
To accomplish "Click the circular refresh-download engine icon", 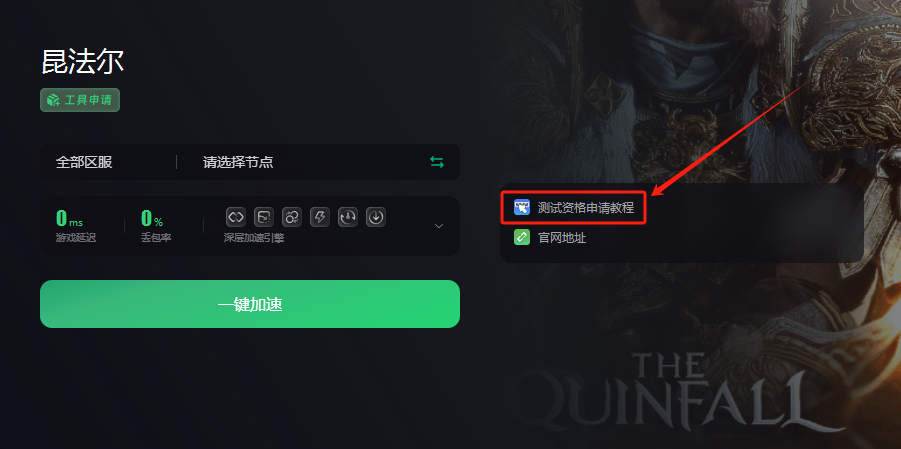I will point(348,217).
